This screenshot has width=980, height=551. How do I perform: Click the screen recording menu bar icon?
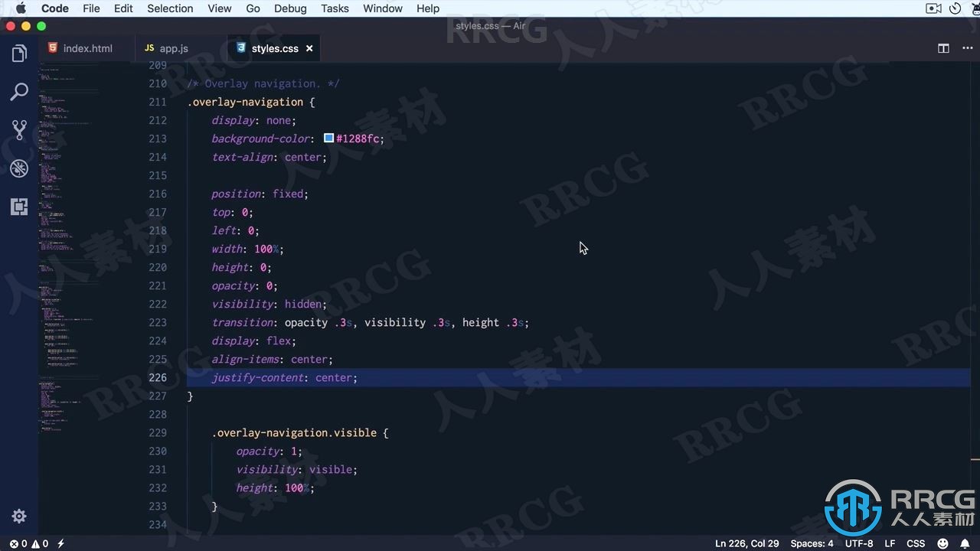point(933,8)
